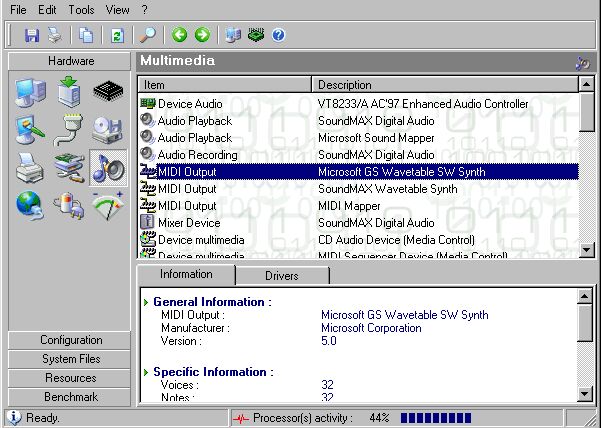The width and height of the screenshot is (601, 428).
Task: Click the information pane scroll down arrow
Action: click(x=585, y=394)
